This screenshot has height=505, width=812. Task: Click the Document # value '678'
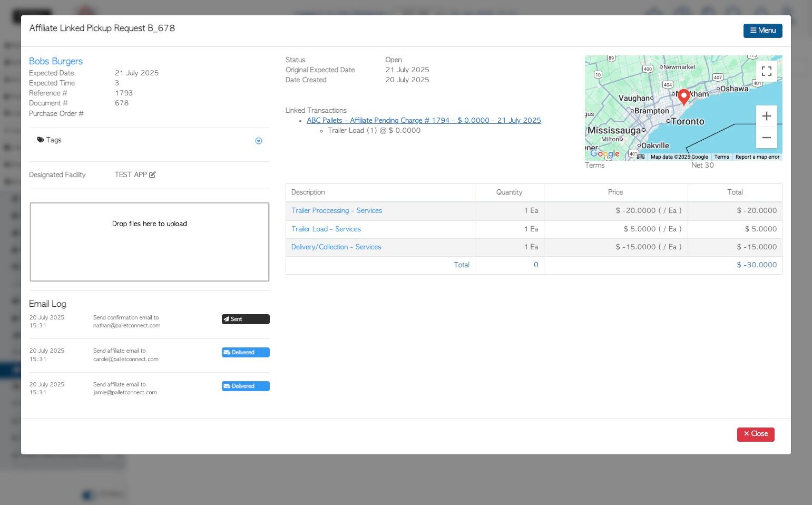pyautogui.click(x=122, y=103)
